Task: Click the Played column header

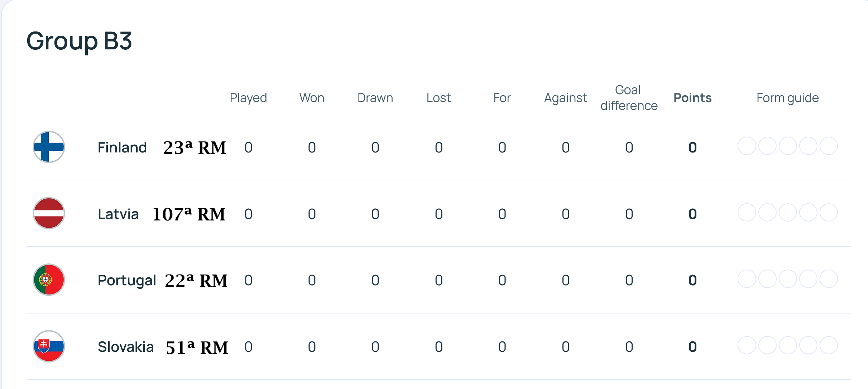Action: [248, 98]
